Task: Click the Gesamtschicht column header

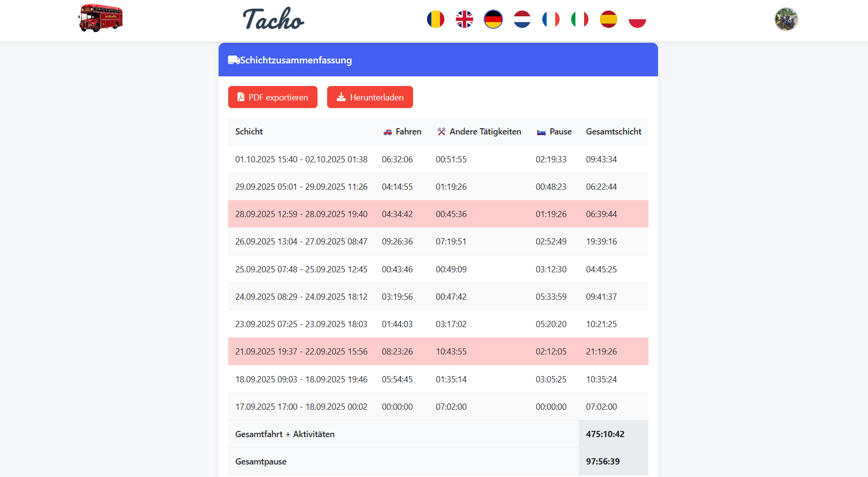Action: pyautogui.click(x=613, y=132)
